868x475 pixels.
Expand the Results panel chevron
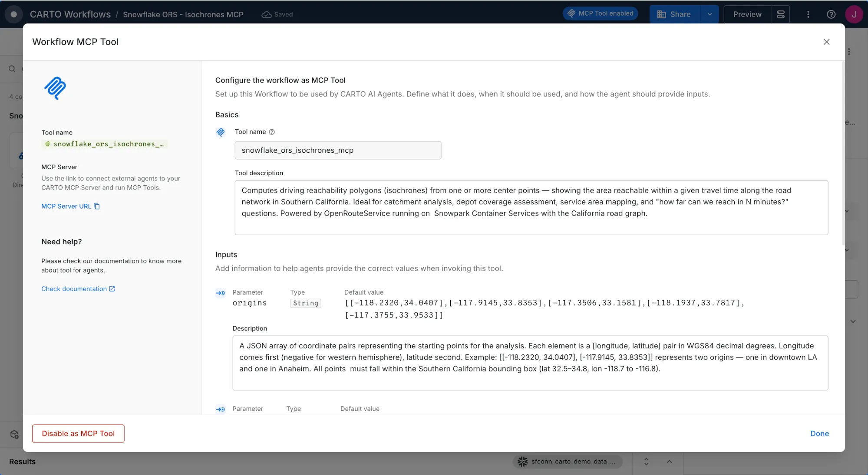pos(669,462)
